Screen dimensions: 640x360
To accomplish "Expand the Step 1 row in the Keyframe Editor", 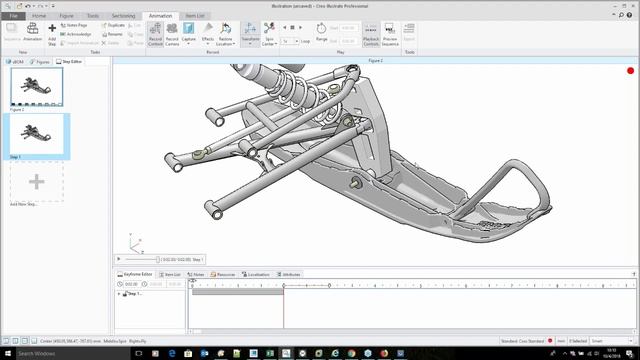I will (119, 293).
